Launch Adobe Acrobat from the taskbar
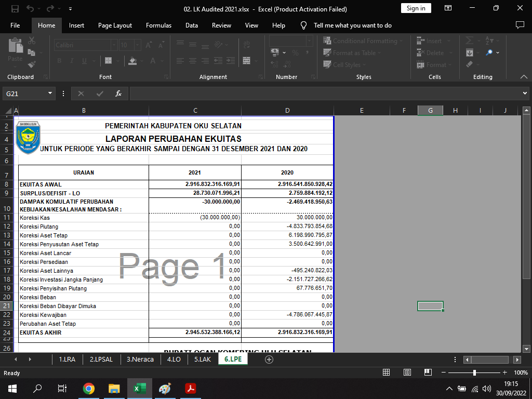The height and width of the screenshot is (399, 532). point(190,388)
